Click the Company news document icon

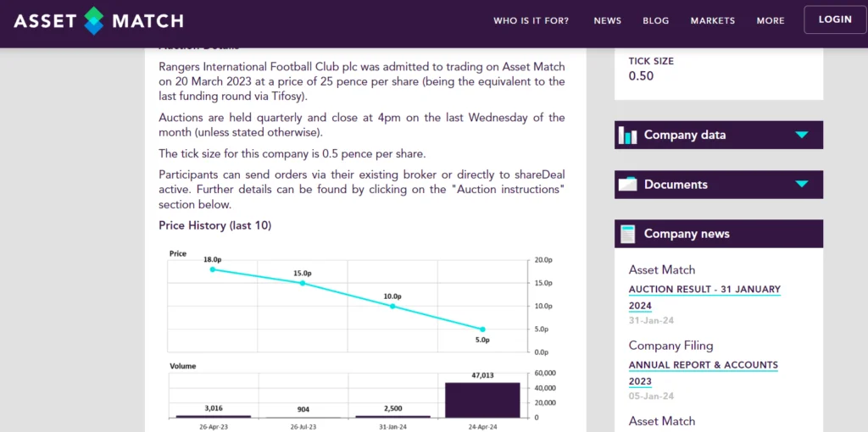click(x=628, y=234)
